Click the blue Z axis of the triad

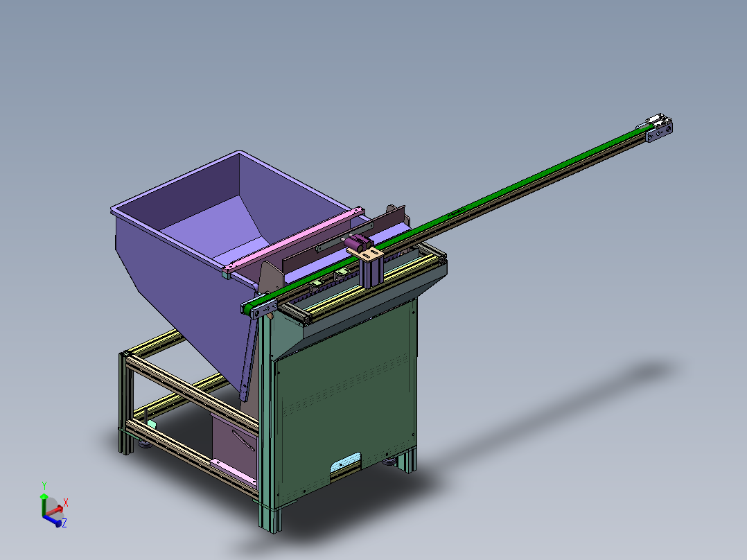(x=53, y=521)
